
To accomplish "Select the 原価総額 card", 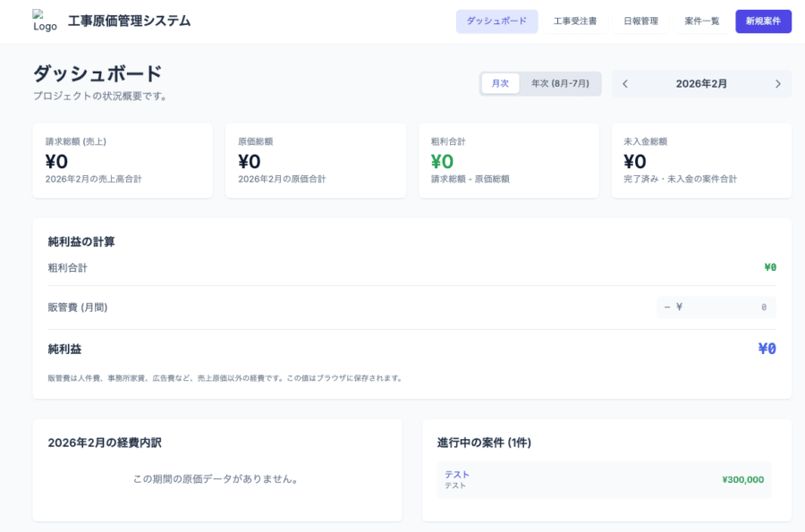I will (x=316, y=160).
